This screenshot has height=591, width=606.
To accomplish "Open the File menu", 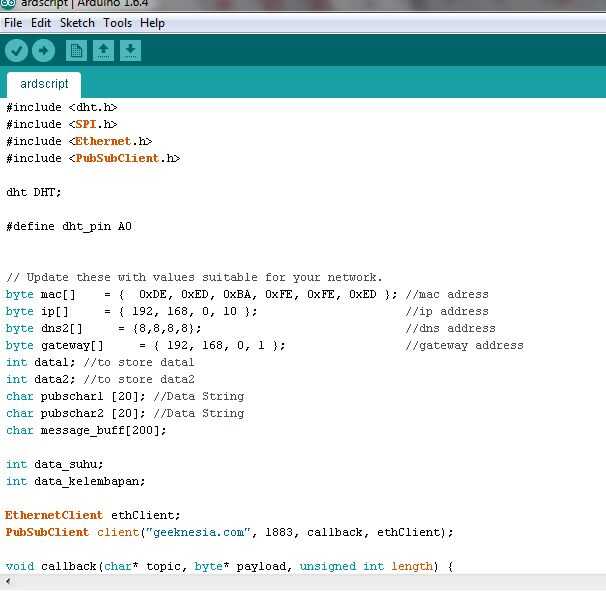I will coord(13,23).
